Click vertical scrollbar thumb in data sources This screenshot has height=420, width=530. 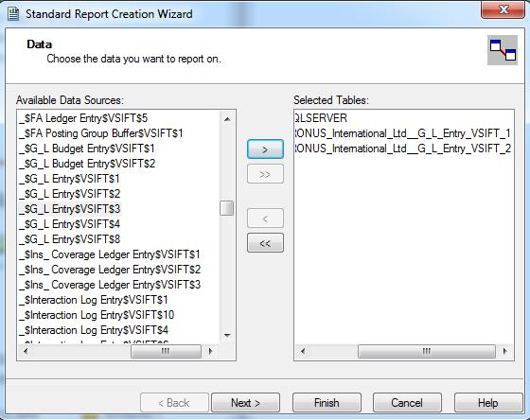226,208
